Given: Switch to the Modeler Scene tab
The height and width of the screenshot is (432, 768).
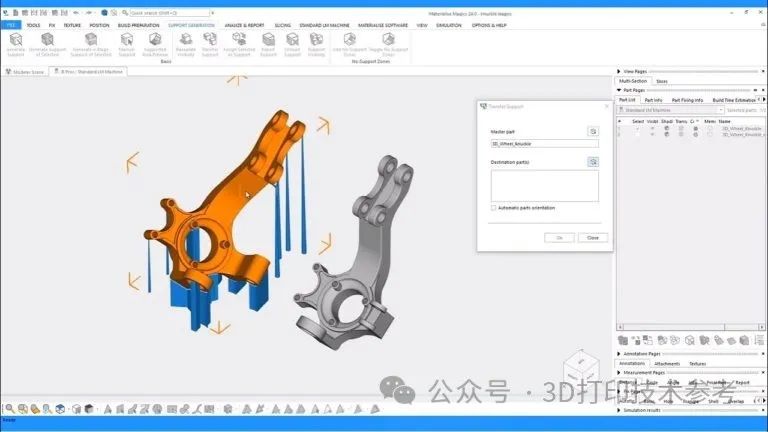Looking at the screenshot, I should click(x=24, y=72).
